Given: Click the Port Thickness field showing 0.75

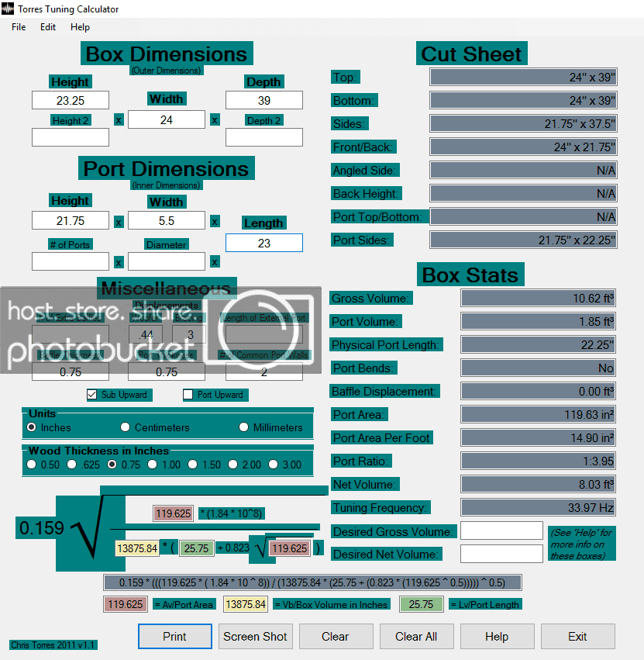Looking at the screenshot, I should pyautogui.click(x=167, y=371).
